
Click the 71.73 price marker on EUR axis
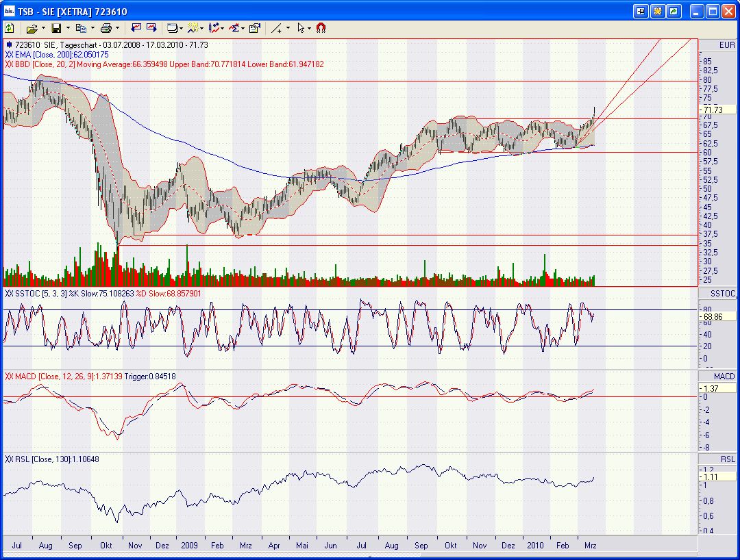pos(716,110)
